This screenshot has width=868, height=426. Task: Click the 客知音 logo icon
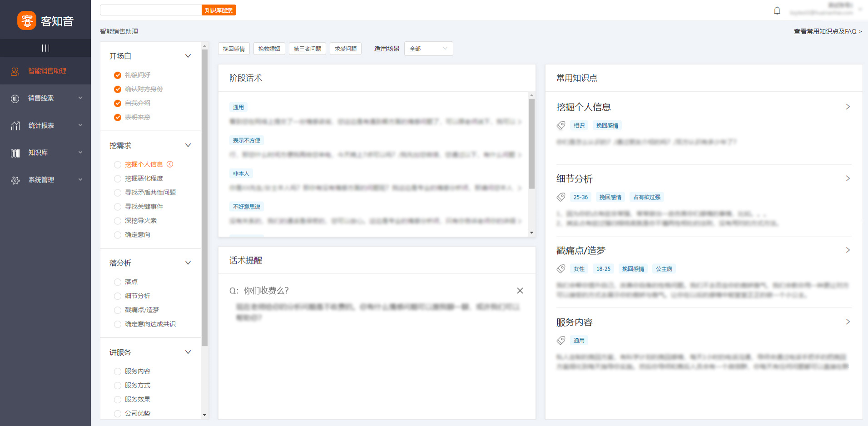27,20
